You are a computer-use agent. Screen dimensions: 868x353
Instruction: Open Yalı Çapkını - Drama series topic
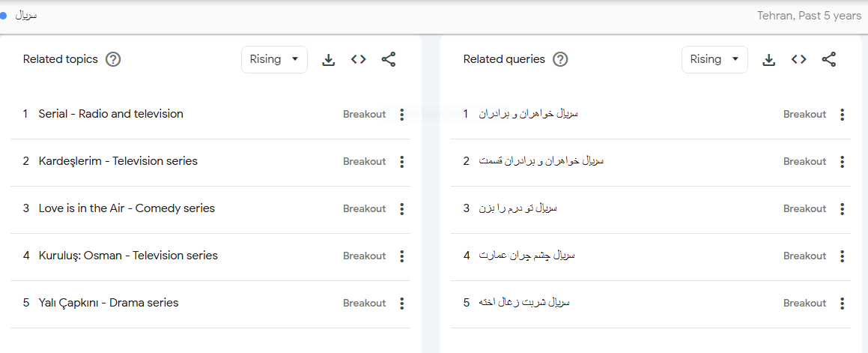point(109,303)
